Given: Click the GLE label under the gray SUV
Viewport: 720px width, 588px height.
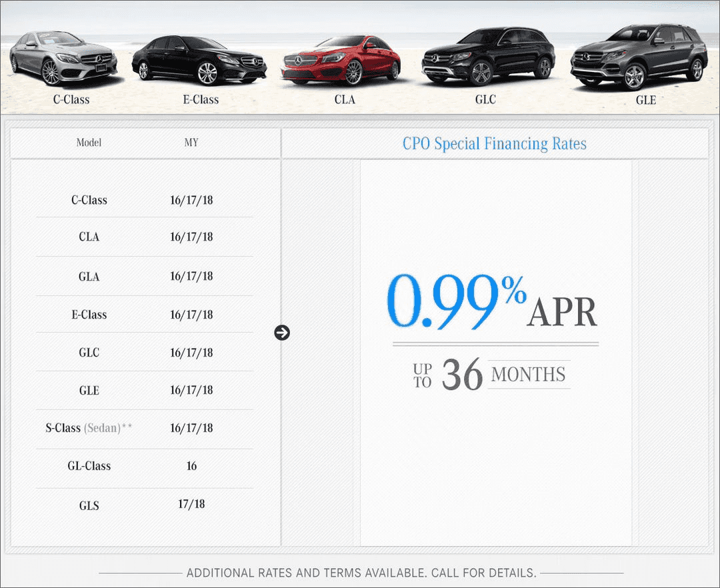Looking at the screenshot, I should [645, 100].
